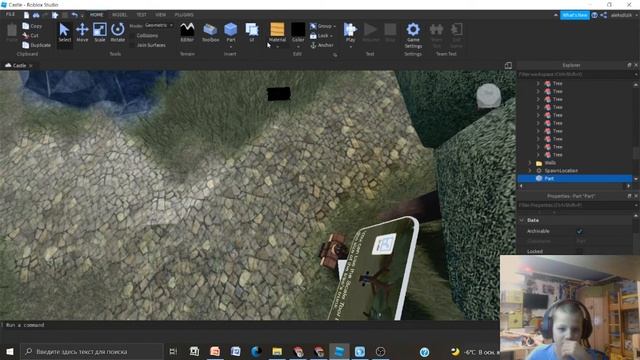Undock the Explorer panel

click(x=629, y=65)
